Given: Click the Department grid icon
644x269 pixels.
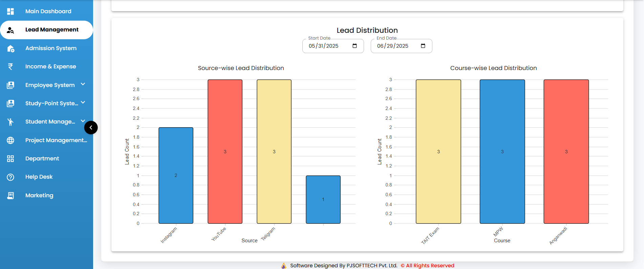Looking at the screenshot, I should pyautogui.click(x=10, y=159).
